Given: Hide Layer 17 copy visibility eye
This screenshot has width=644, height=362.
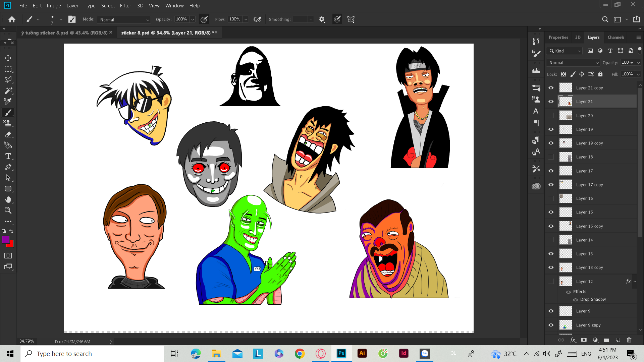Looking at the screenshot, I should [551, 185].
